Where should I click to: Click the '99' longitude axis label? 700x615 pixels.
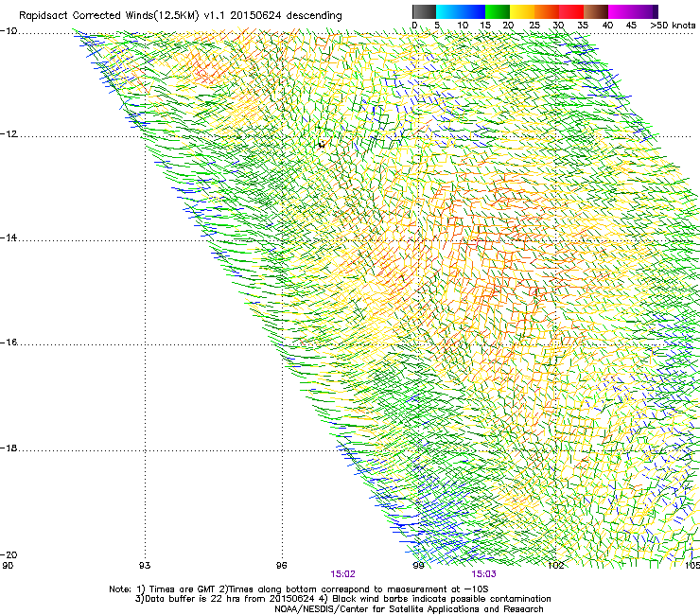click(x=418, y=566)
